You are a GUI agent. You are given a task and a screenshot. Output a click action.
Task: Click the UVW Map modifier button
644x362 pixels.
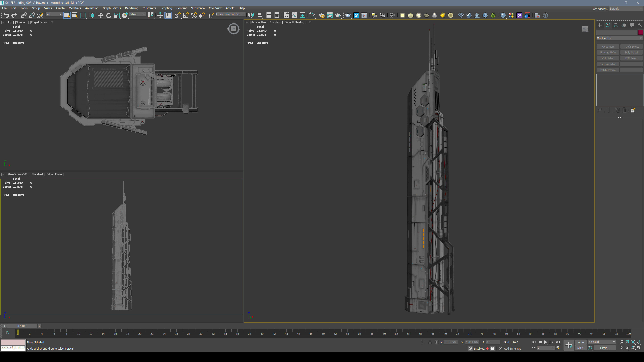[608, 46]
